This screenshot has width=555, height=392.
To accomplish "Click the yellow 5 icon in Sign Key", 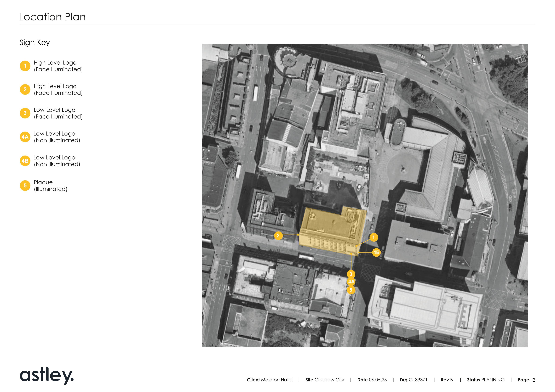I will [x=25, y=186].
